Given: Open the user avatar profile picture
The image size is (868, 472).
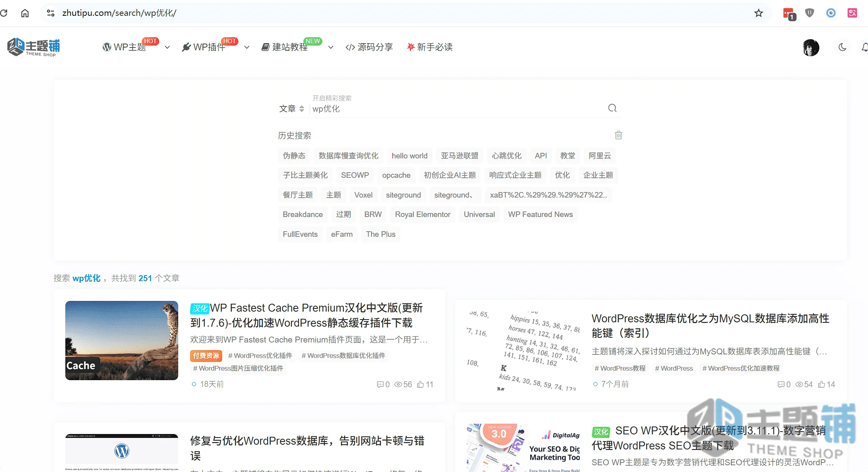Looking at the screenshot, I should (x=811, y=48).
